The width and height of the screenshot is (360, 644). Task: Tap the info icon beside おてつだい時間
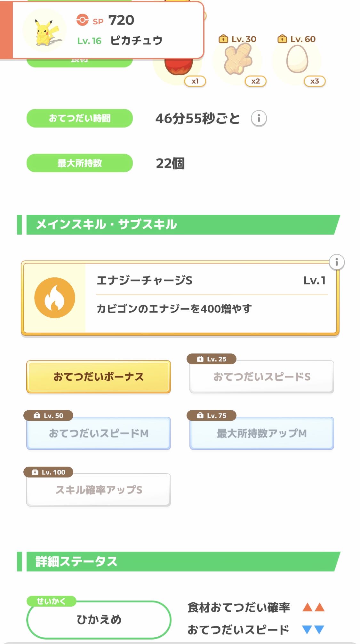point(259,119)
